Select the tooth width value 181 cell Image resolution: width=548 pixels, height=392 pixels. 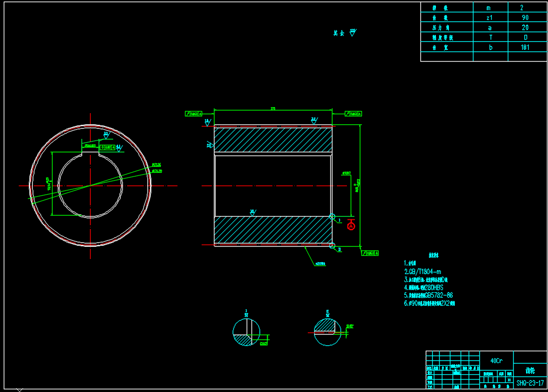(x=524, y=47)
